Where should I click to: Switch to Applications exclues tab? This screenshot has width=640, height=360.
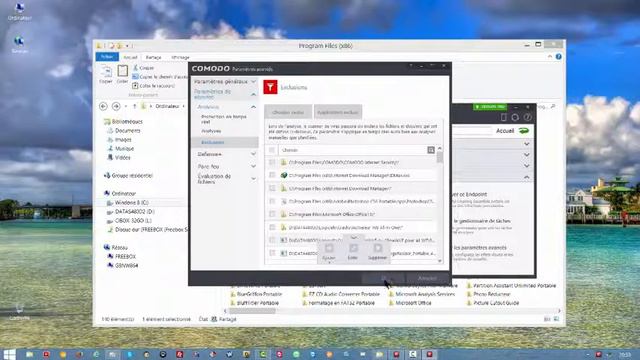click(x=338, y=112)
